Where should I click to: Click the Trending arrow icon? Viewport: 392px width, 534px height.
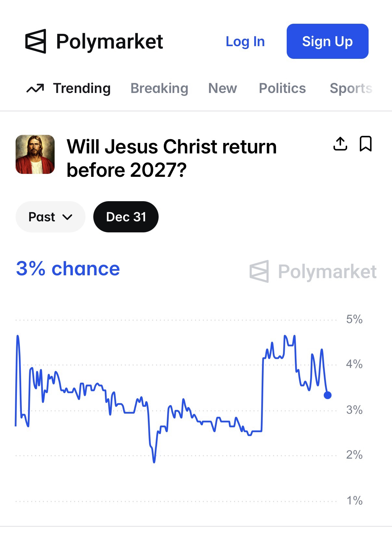click(x=35, y=88)
